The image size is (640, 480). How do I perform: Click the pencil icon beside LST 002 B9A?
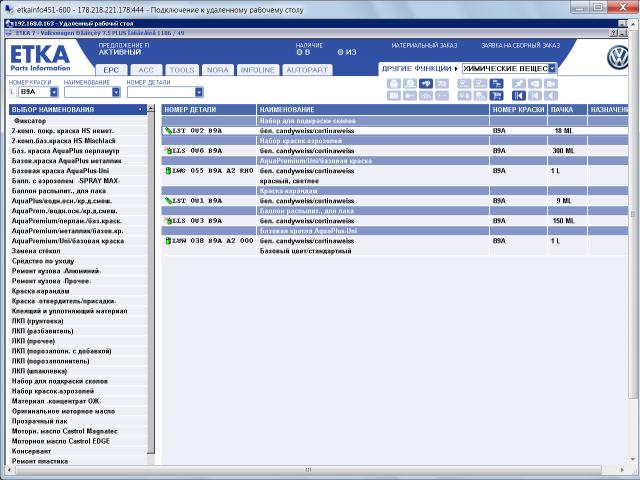coord(168,131)
